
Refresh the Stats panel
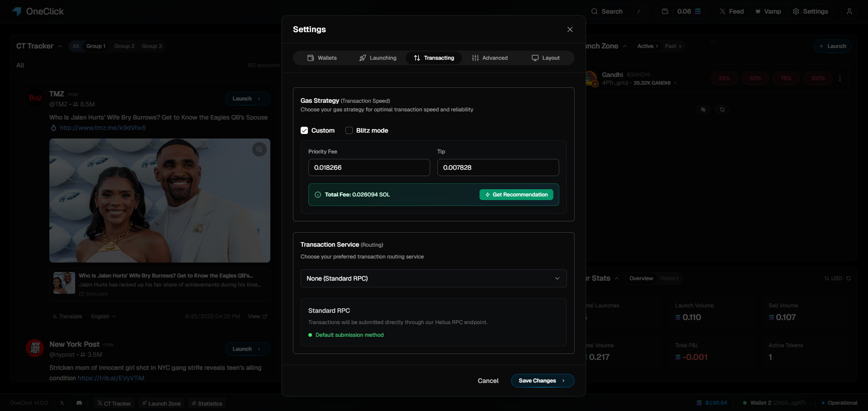click(x=849, y=278)
